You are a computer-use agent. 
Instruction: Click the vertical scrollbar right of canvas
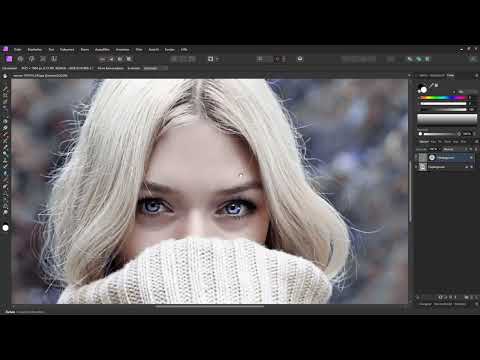coord(410,191)
